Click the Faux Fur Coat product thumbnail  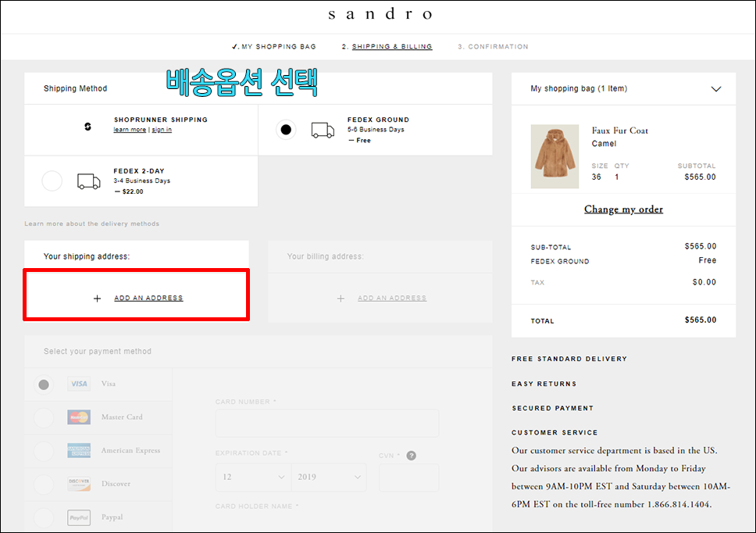coord(555,156)
